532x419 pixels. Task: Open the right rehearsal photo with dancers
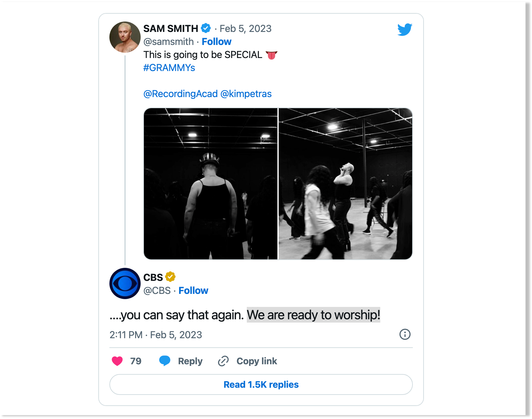tap(345, 184)
